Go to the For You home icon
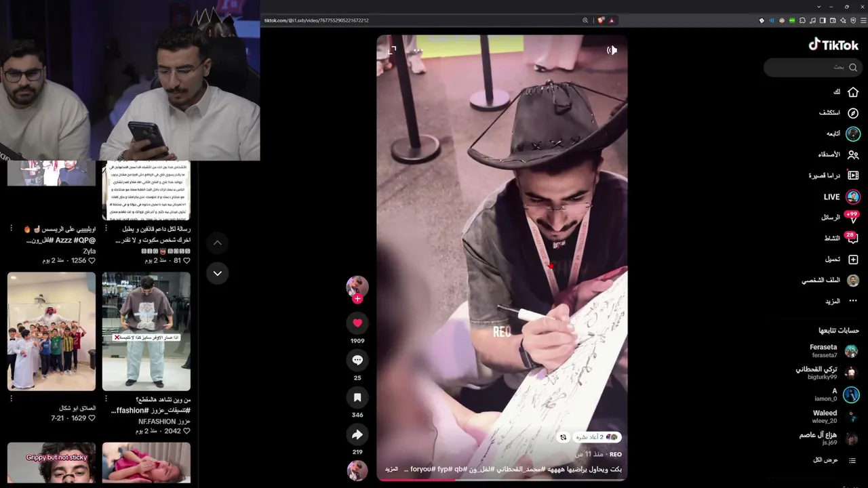Image resolution: width=868 pixels, height=488 pixels. point(853,92)
